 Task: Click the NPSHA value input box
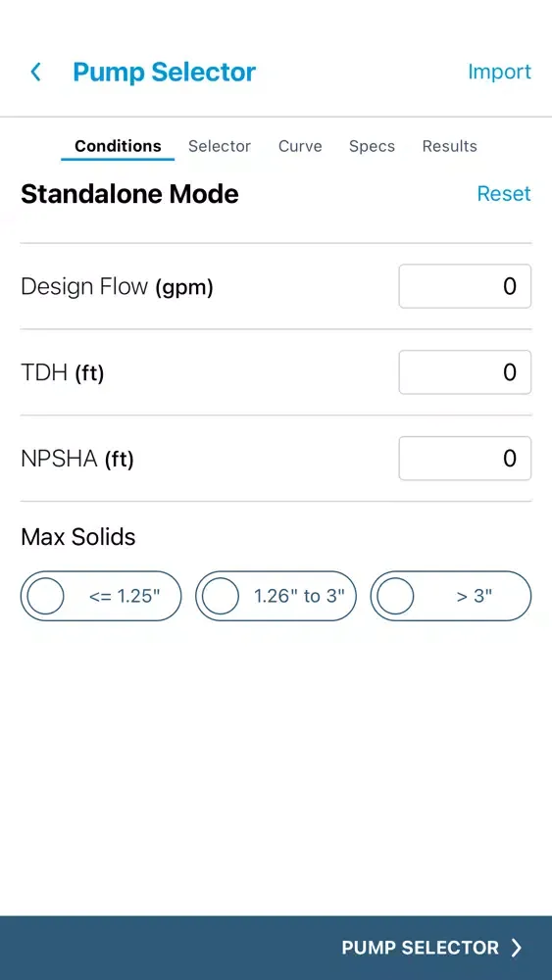[x=465, y=459]
